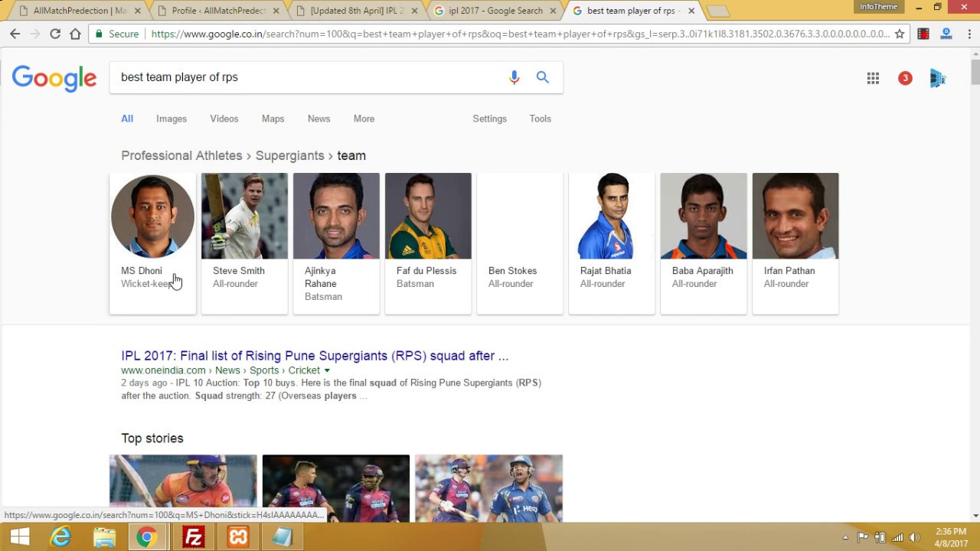Open FileZilla from the taskbar
The image size is (980, 551).
click(x=193, y=537)
